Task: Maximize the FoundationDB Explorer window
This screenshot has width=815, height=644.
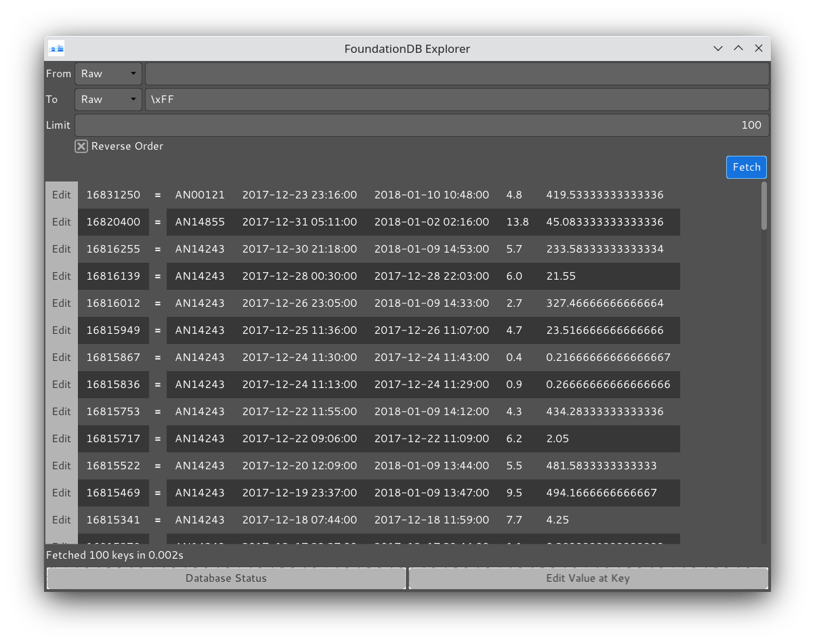Action: tap(738, 49)
